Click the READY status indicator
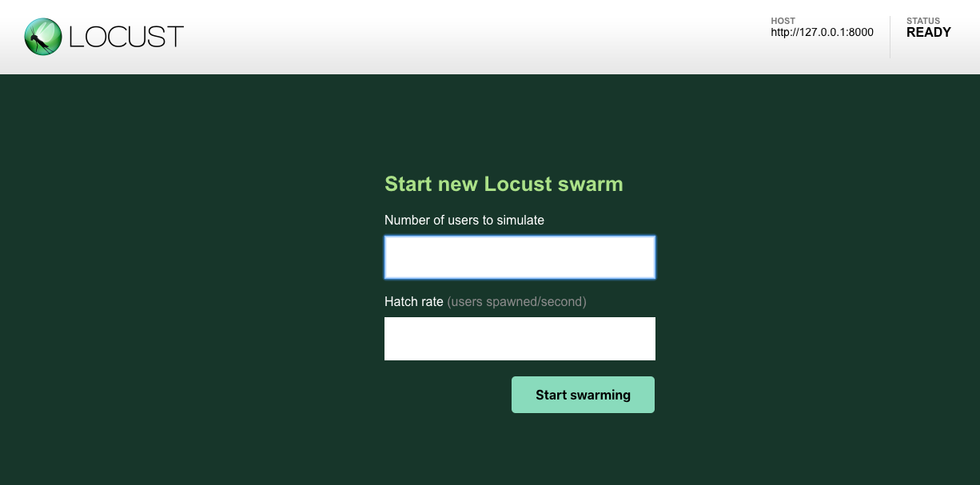 929,33
